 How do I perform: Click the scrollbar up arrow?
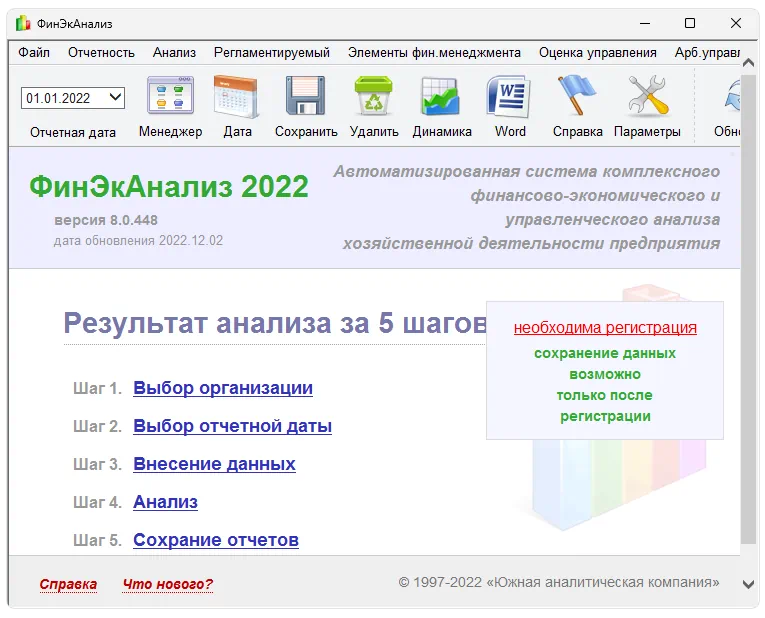748,62
